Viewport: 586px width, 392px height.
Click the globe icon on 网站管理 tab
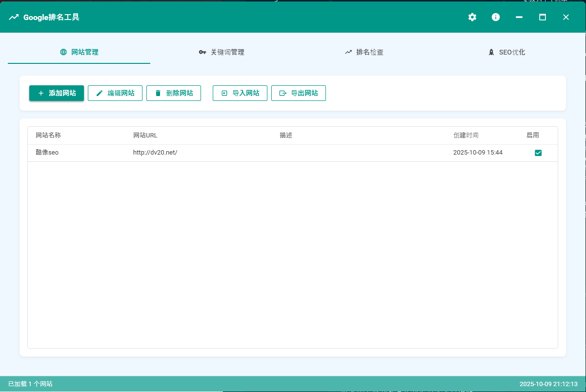[63, 52]
